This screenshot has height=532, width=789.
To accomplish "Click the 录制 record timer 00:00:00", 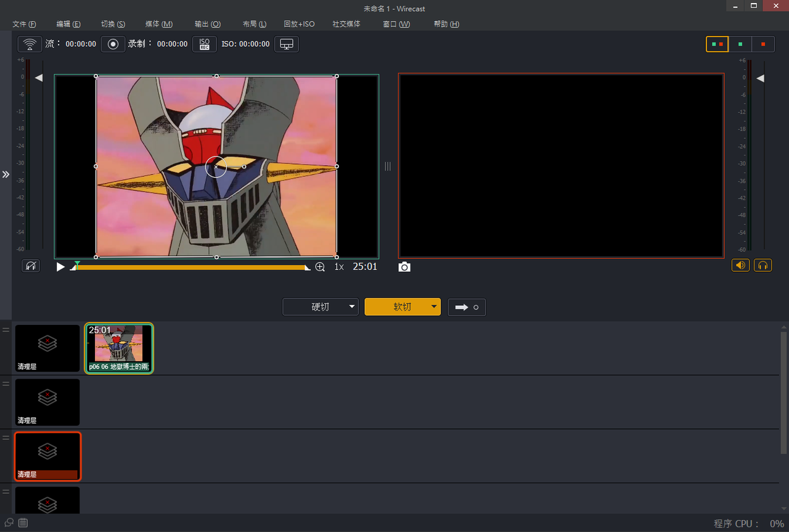I will (x=172, y=44).
